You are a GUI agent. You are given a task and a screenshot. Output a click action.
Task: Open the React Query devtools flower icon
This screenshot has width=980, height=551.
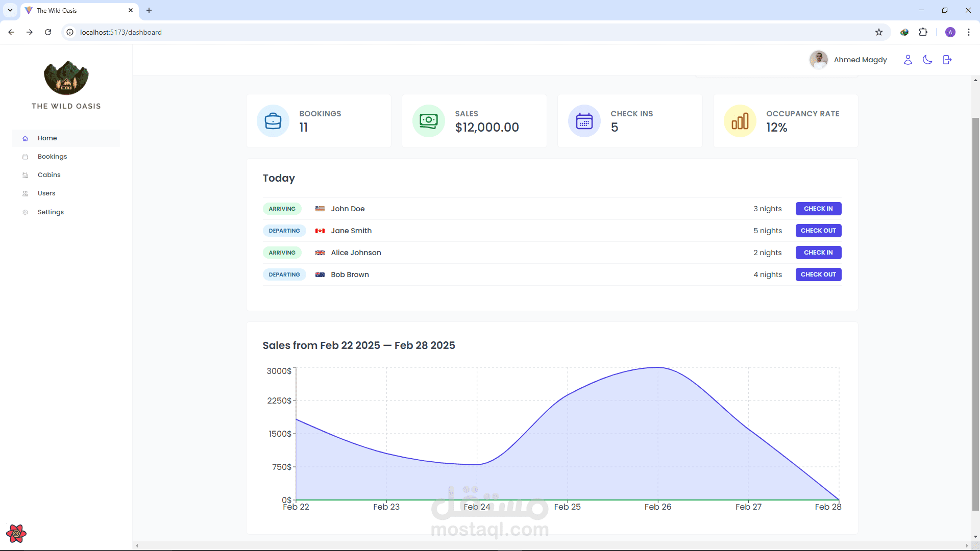click(16, 534)
